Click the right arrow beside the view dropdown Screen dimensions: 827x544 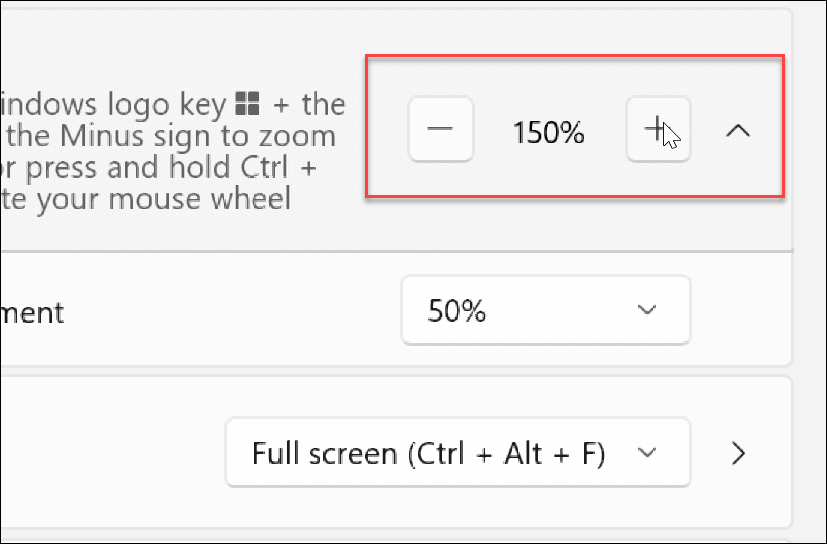739,453
